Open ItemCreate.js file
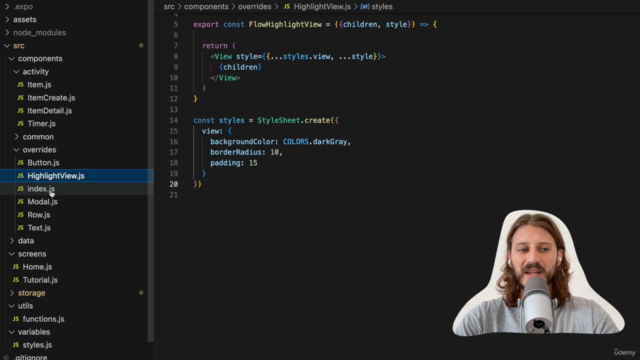640x360 pixels. (x=51, y=98)
